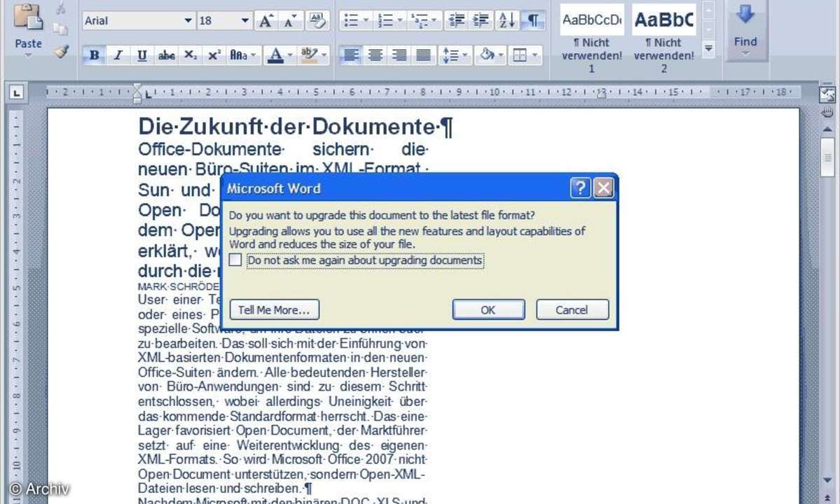
Task: Toggle italic formatting
Action: pos(118,55)
